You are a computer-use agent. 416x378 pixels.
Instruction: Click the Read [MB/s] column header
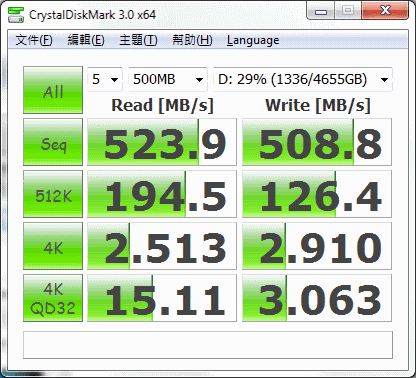162,105
